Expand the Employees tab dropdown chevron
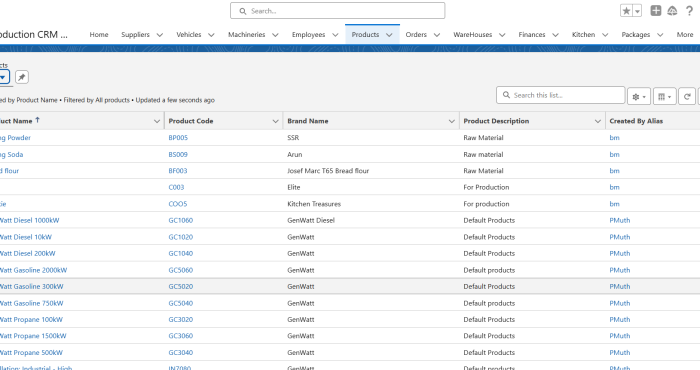This screenshot has width=700, height=370. (x=335, y=35)
